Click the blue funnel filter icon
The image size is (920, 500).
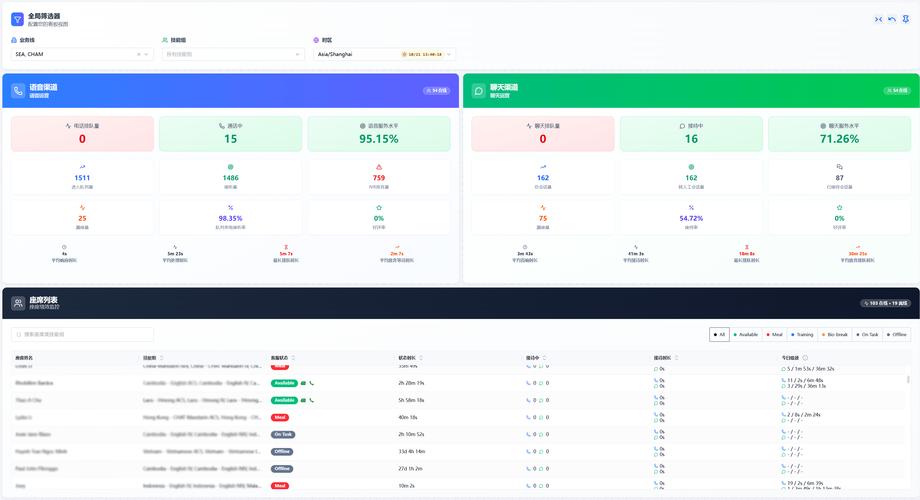(x=18, y=19)
